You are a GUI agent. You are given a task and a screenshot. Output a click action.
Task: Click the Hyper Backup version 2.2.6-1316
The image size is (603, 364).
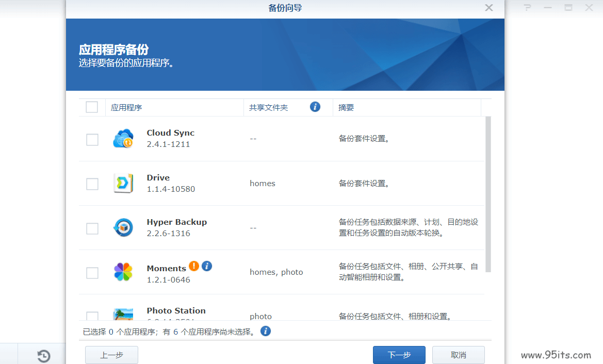pyautogui.click(x=169, y=234)
